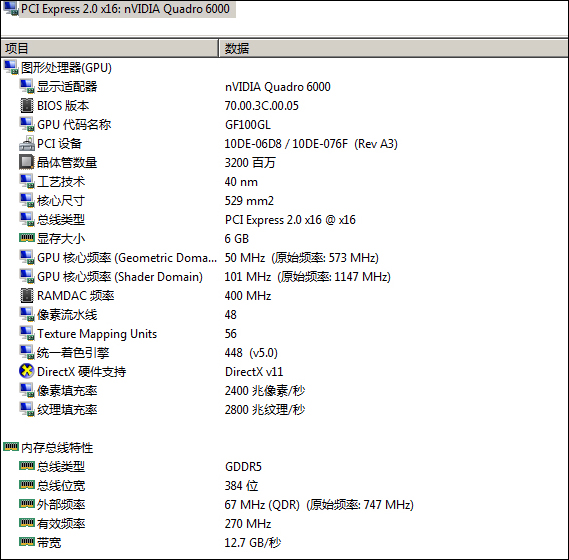The image size is (569, 560).
Task: Click the monitor icon next to 显示适配器
Action: point(27,87)
